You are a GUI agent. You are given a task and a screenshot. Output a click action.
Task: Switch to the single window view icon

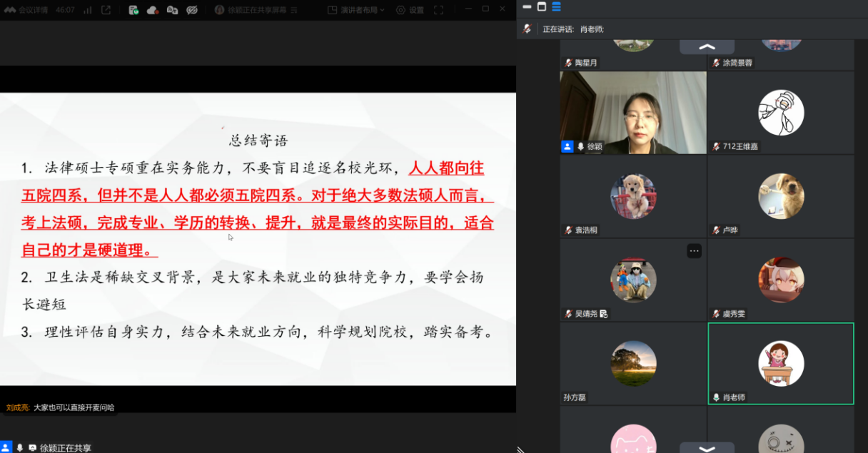(x=541, y=7)
